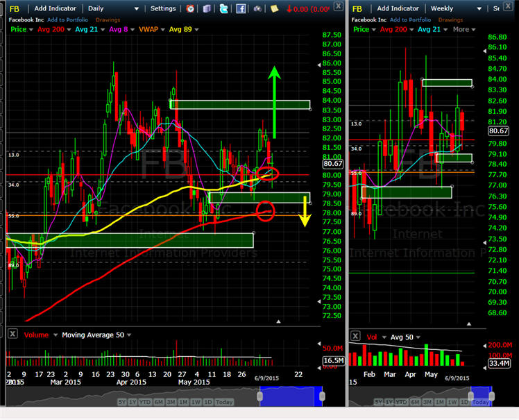Viewport: 519px width, 420px height.
Task: Click the left handle of the daily range slider
Action: pos(259,395)
